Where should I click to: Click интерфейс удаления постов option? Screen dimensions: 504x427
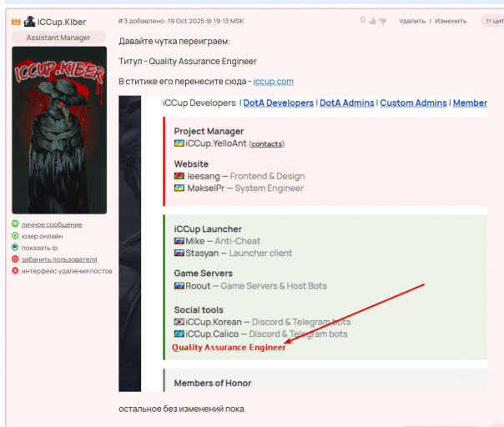pos(67,271)
